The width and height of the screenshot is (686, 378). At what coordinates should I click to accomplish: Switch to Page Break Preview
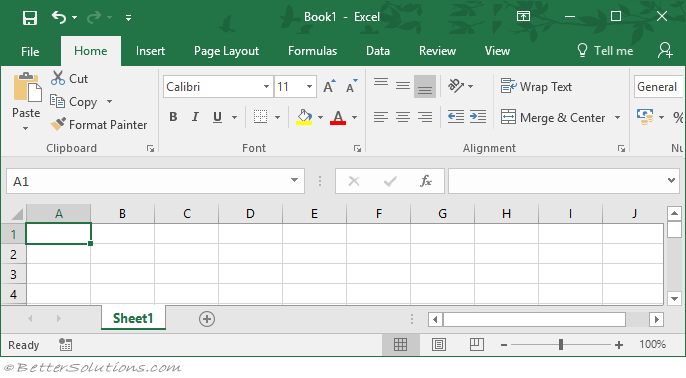tap(476, 345)
